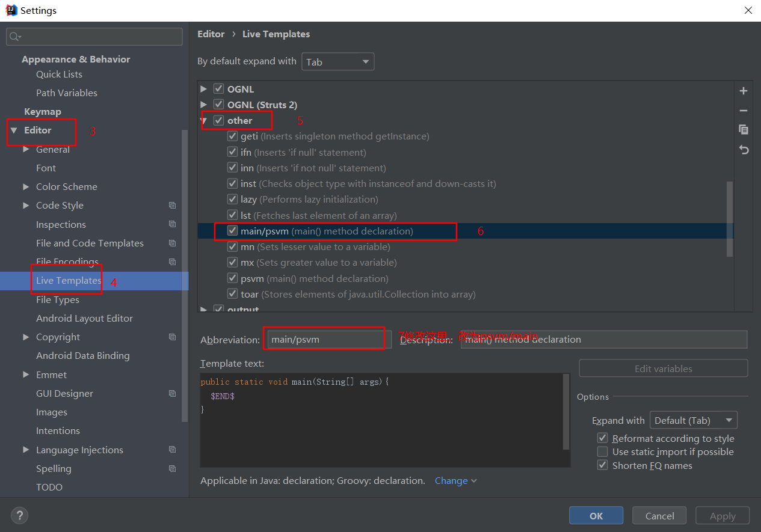Image resolution: width=761 pixels, height=532 pixels.
Task: Click the Apply button
Action: (722, 516)
